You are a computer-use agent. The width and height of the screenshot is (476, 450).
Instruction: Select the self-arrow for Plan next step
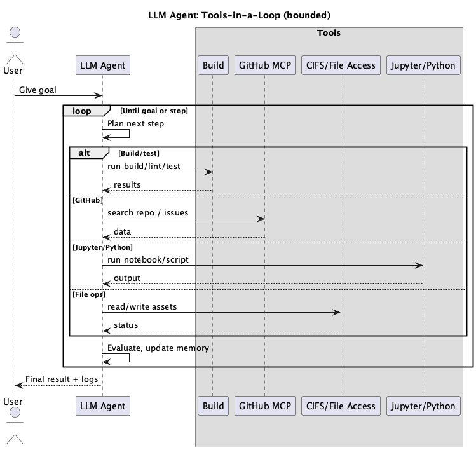point(118,134)
